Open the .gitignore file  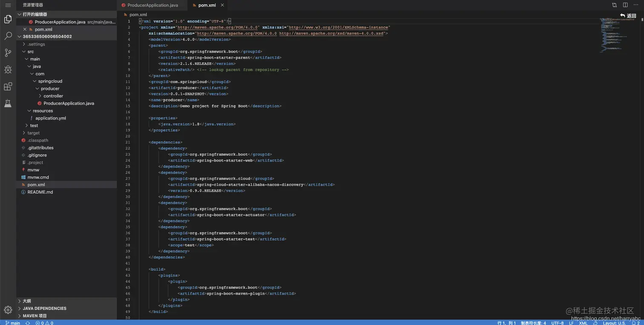(x=66, y=155)
